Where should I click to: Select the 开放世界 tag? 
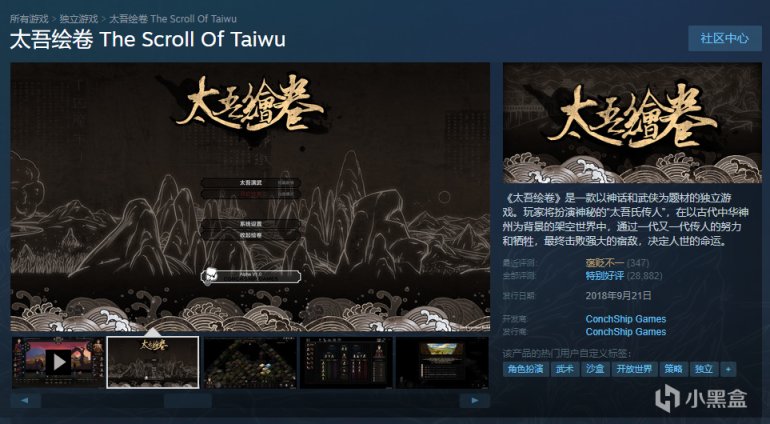pyautogui.click(x=634, y=369)
